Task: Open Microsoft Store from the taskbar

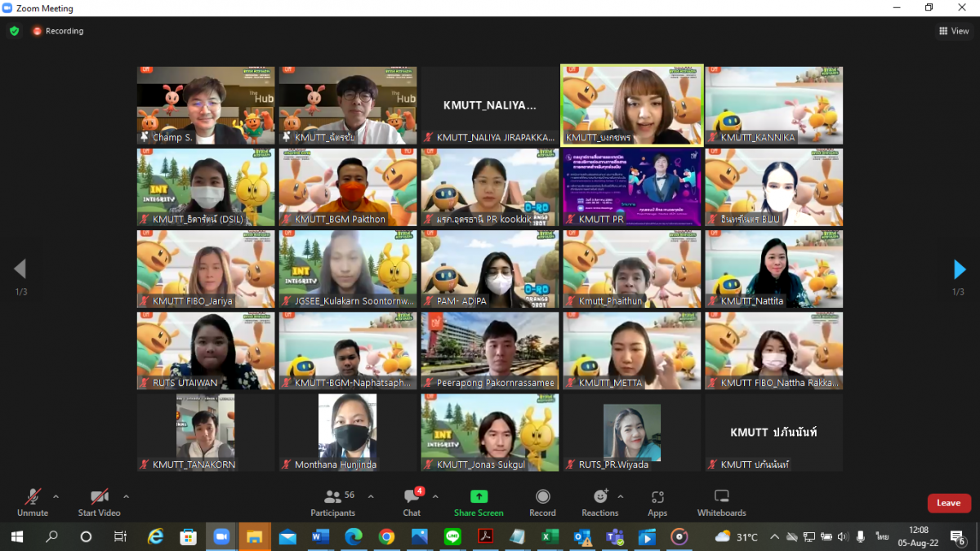Action: [189, 536]
